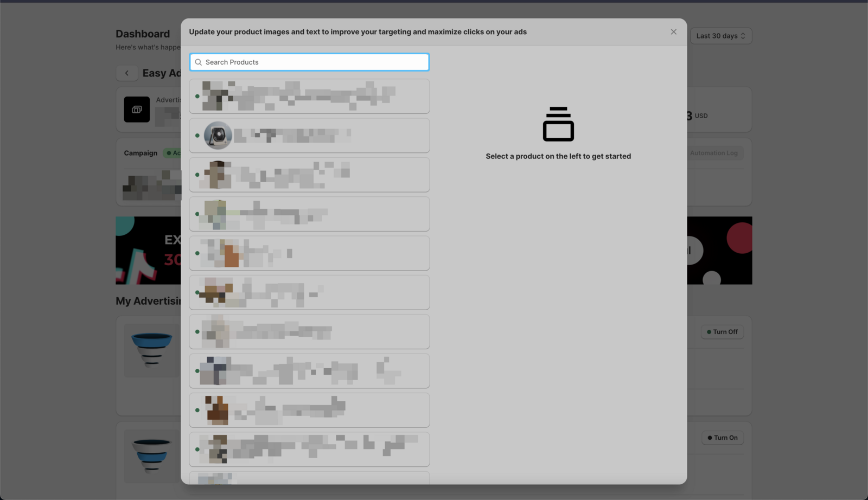
Task: Click the stacked boxes empty-state icon
Action: 558,124
